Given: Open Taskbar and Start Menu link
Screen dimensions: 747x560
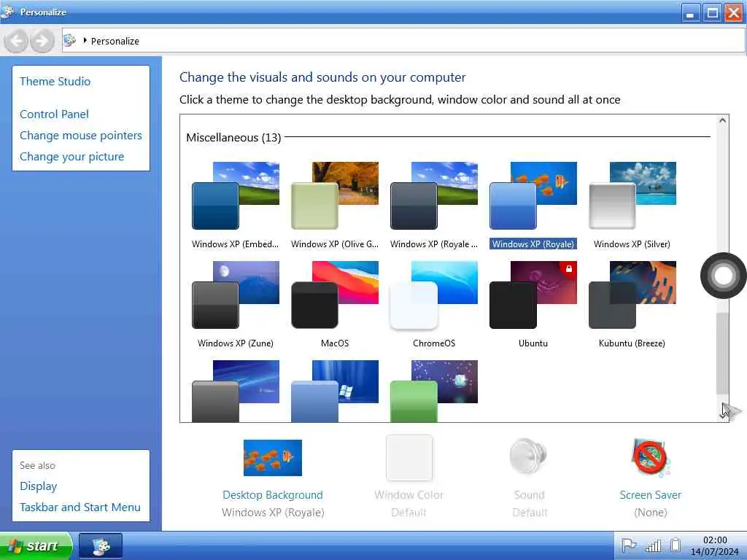Looking at the screenshot, I should click(80, 507).
